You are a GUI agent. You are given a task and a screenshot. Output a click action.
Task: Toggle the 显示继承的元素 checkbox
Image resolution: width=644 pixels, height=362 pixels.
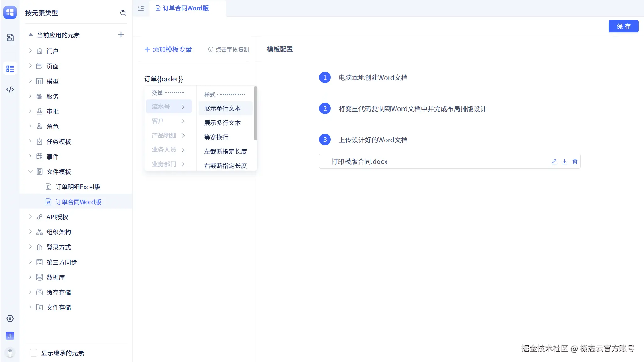34,353
